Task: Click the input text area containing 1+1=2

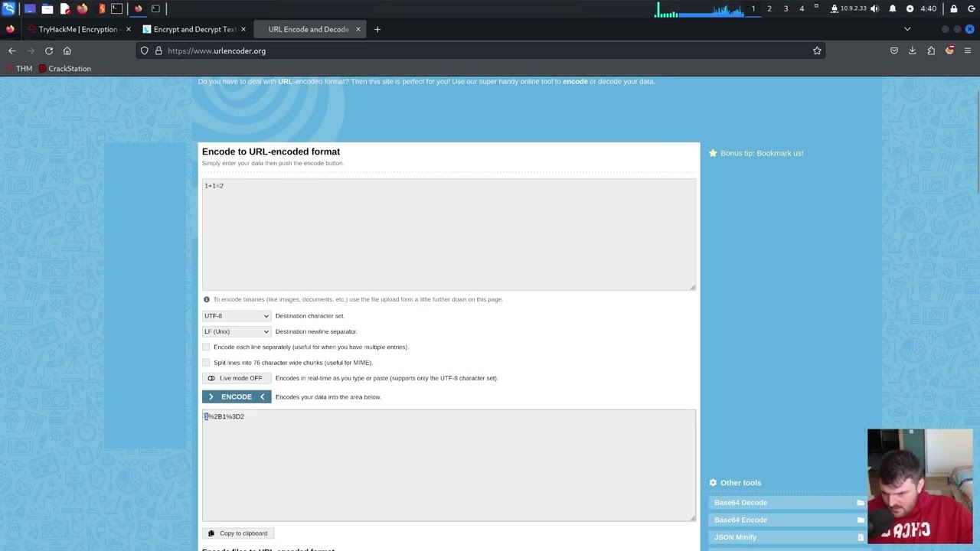Action: point(449,234)
